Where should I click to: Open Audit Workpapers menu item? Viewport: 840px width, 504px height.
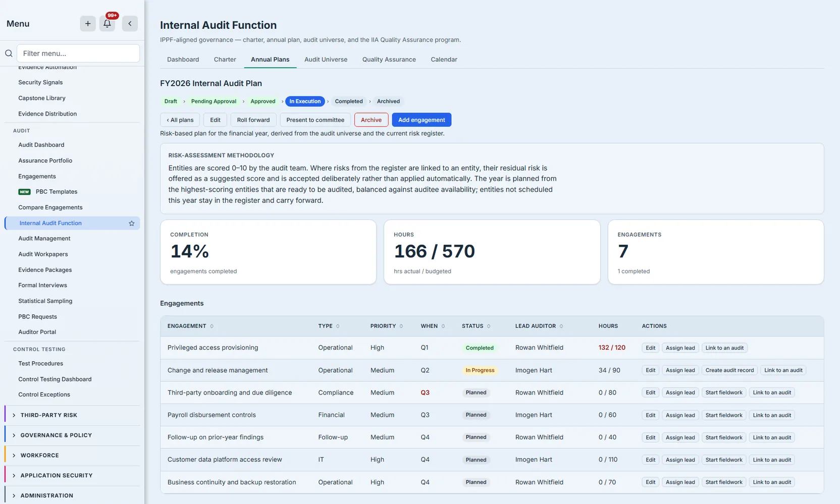pos(43,254)
